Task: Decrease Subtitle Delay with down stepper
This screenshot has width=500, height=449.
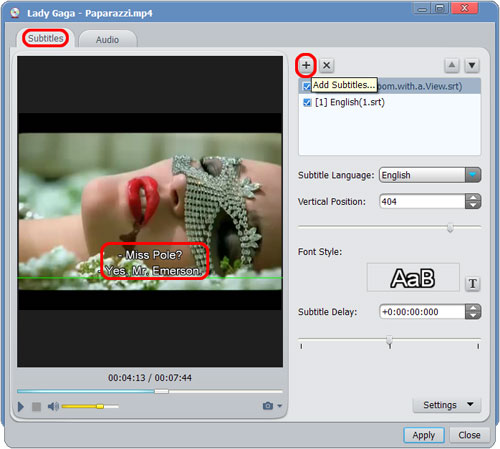Action: (473, 316)
